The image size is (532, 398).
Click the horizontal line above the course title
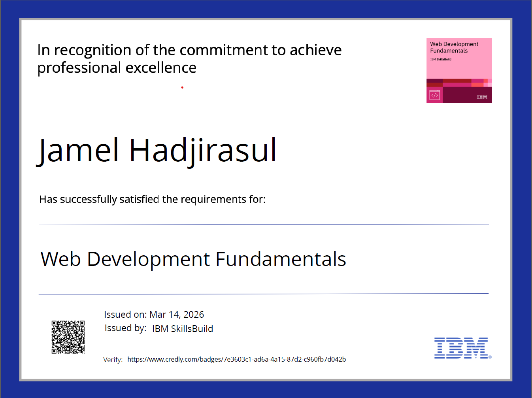point(264,224)
